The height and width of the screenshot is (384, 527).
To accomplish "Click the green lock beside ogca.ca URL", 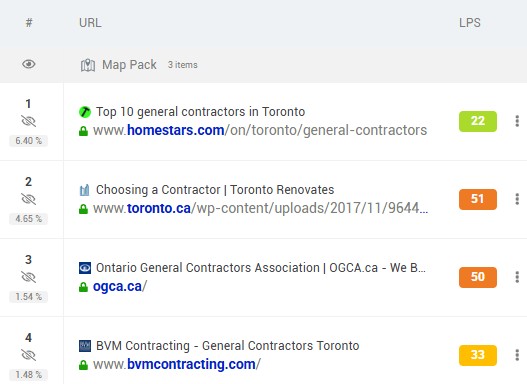I will point(83,287).
